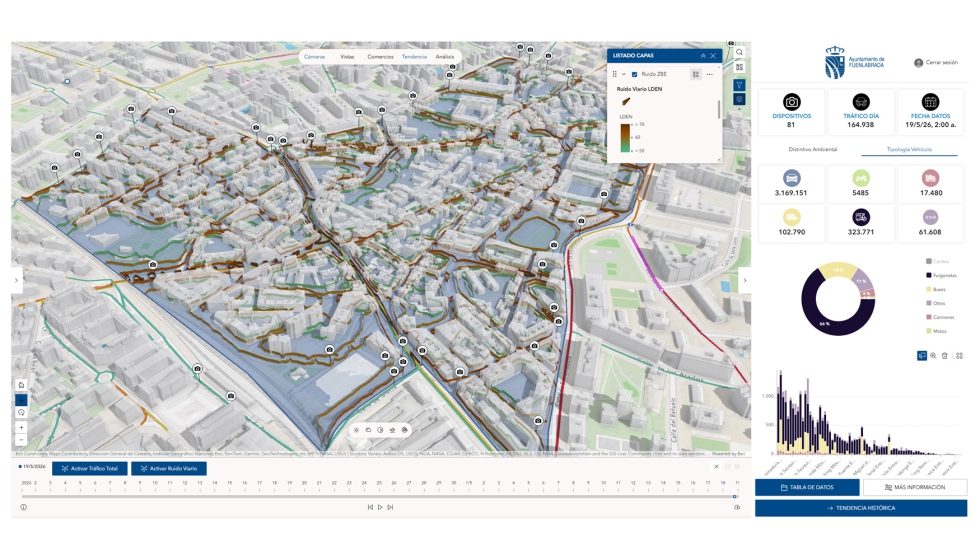The image size is (980, 560).
Task: Open the Análisis tab
Action: pyautogui.click(x=445, y=57)
